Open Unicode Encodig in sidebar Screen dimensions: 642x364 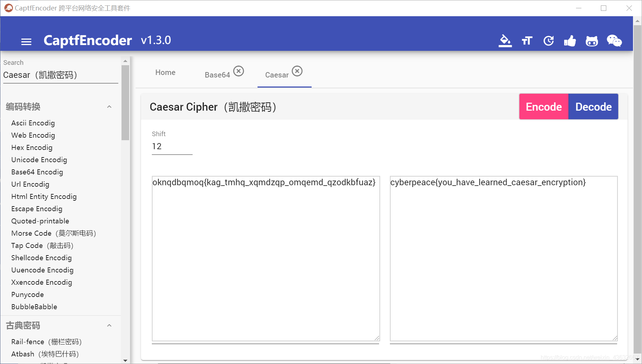click(39, 160)
